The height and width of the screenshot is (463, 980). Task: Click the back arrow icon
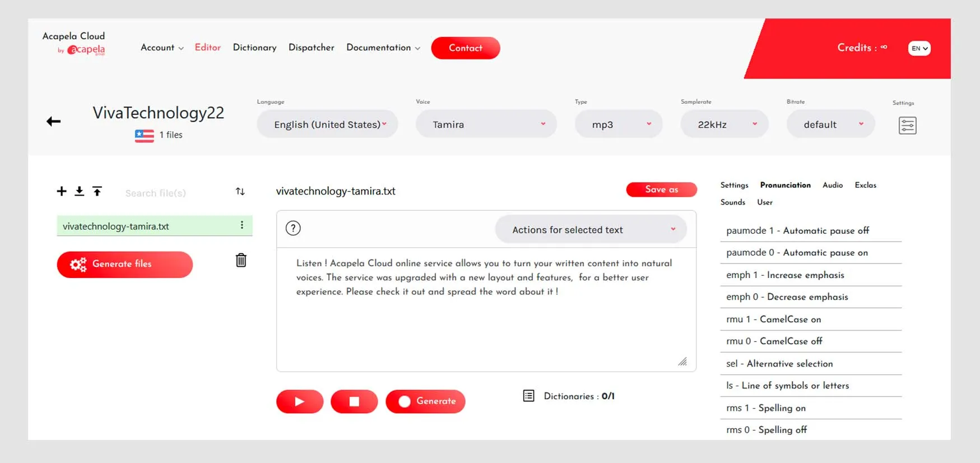[53, 121]
